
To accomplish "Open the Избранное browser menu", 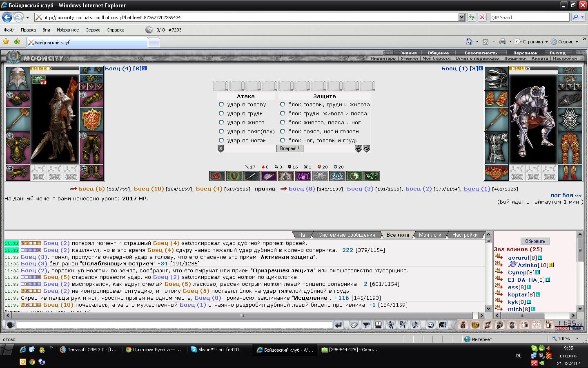I will pyautogui.click(x=68, y=30).
